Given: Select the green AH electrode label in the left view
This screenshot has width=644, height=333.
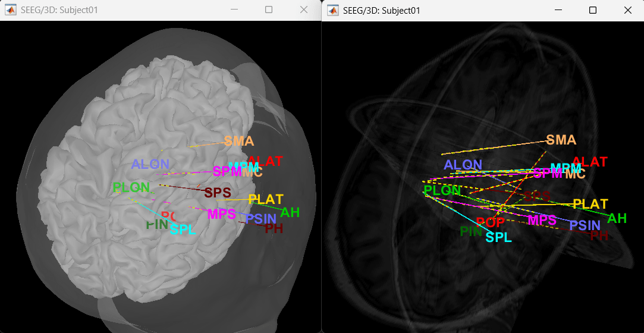Looking at the screenshot, I should (x=290, y=212).
